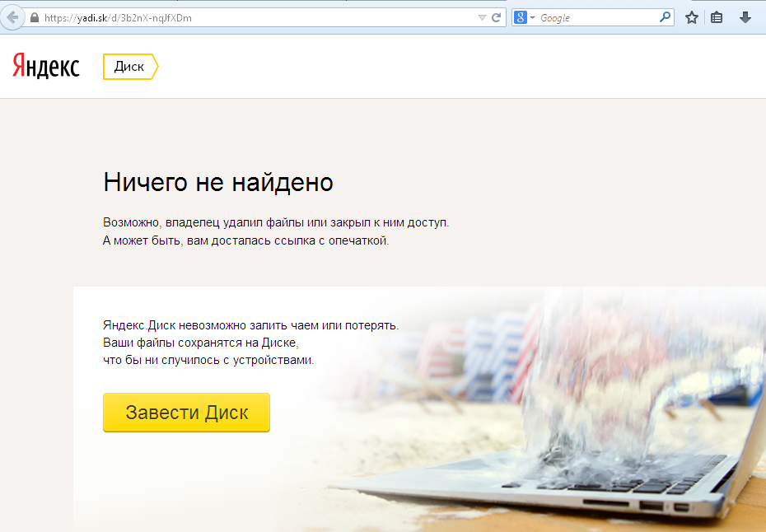Click the text about owner deleting files
Viewport: 766px width, 532px height.
click(276, 223)
